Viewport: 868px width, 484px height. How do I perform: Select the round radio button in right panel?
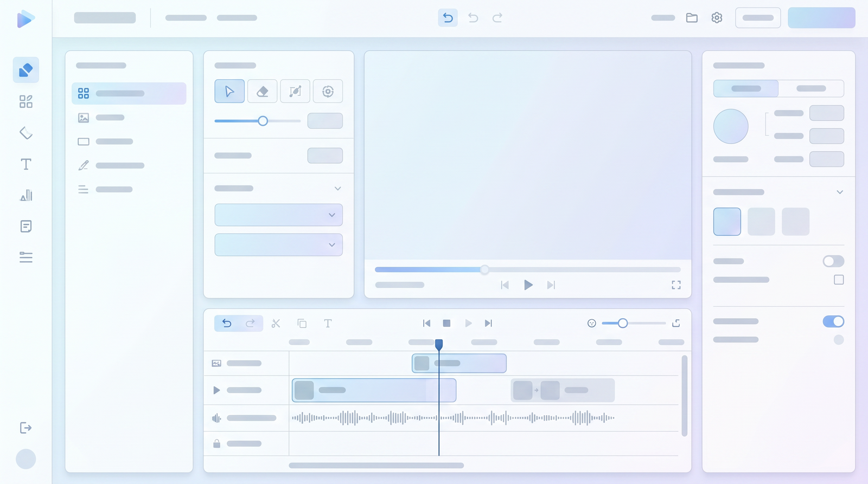pyautogui.click(x=839, y=340)
